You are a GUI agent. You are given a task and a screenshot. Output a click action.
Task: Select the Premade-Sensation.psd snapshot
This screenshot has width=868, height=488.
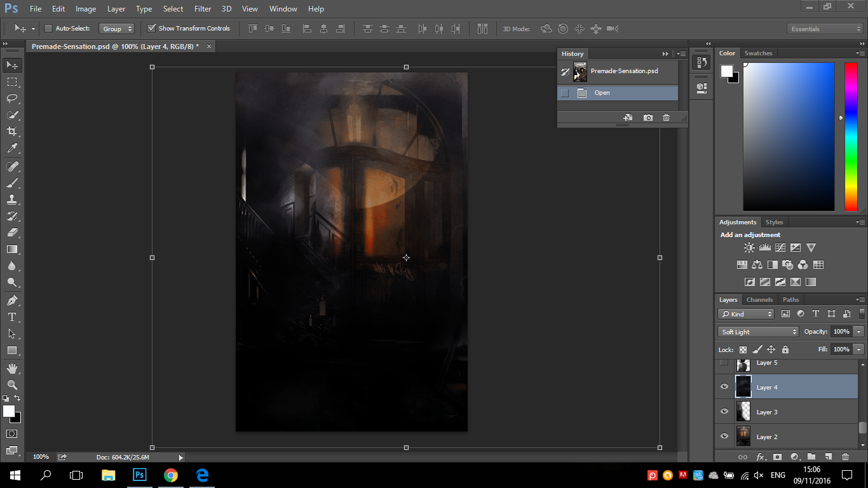tap(618, 71)
